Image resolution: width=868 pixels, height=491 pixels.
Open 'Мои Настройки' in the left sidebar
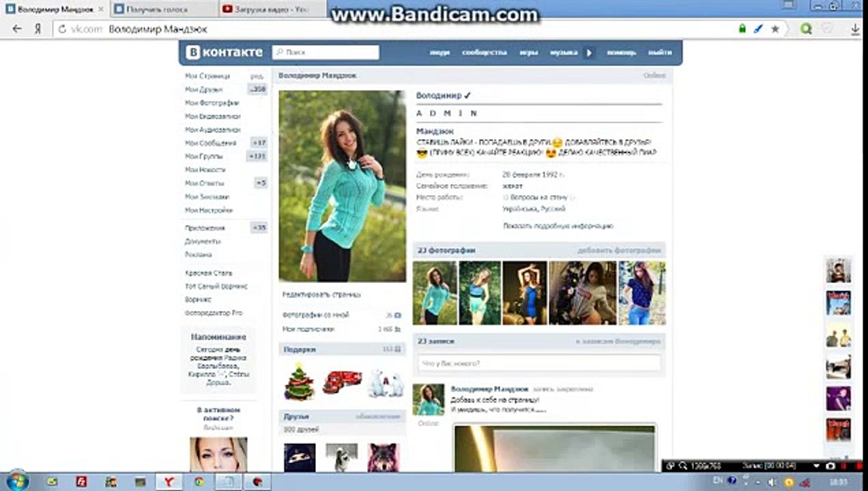[x=208, y=210]
